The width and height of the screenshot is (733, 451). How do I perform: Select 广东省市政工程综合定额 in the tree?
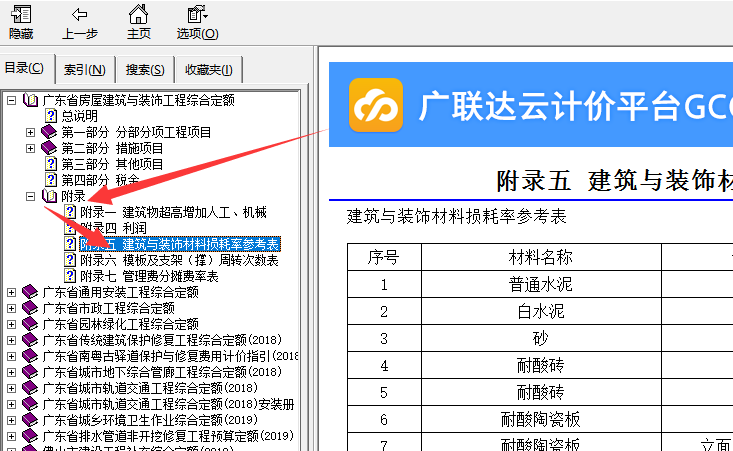[108, 308]
